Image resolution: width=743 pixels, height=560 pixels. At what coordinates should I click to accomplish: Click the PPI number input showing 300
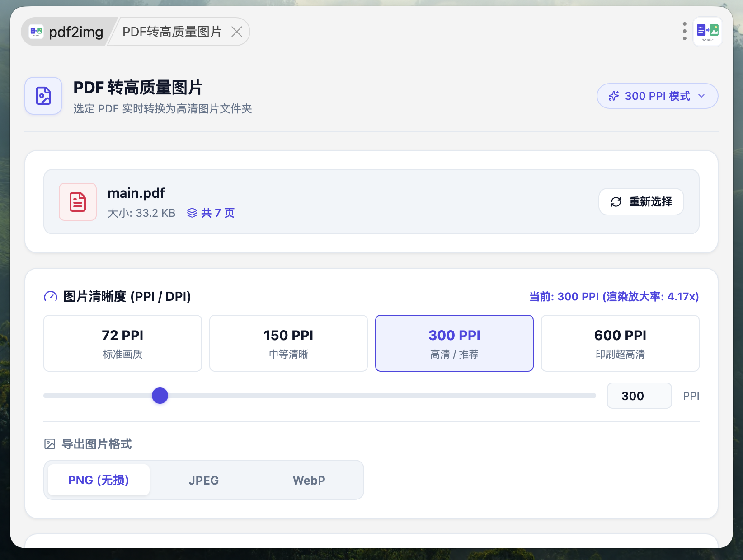(x=639, y=396)
